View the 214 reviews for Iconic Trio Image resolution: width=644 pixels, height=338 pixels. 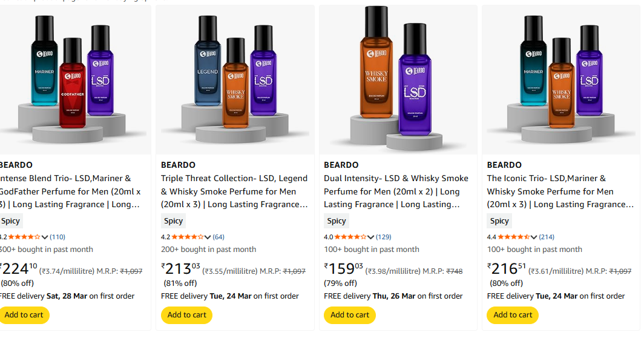546,237
